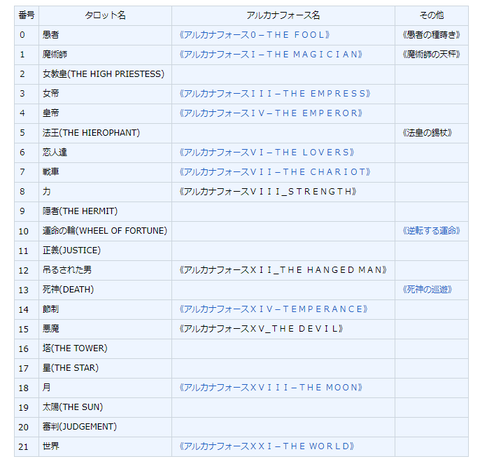This screenshot has height=466, width=480.
Task: Click the number 10 cell
Action: (x=26, y=231)
